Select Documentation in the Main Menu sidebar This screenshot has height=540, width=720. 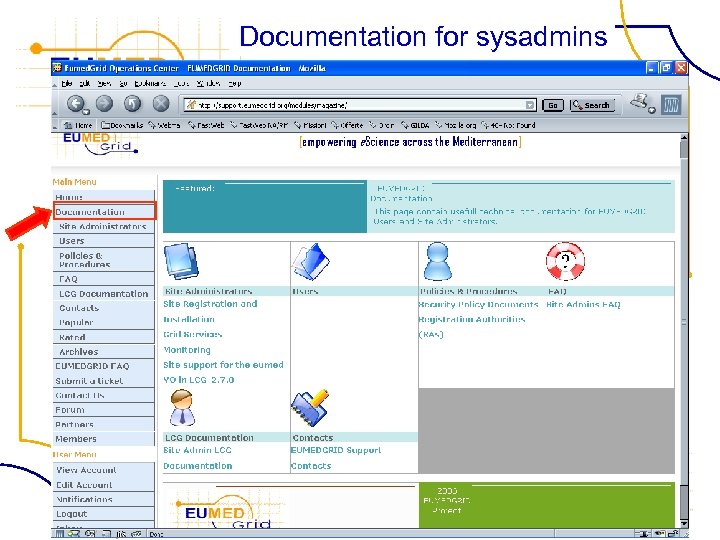pyautogui.click(x=105, y=212)
